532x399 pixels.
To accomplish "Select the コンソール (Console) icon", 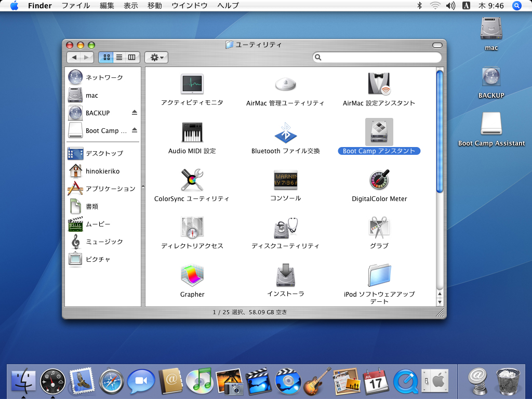I will click(x=285, y=180).
